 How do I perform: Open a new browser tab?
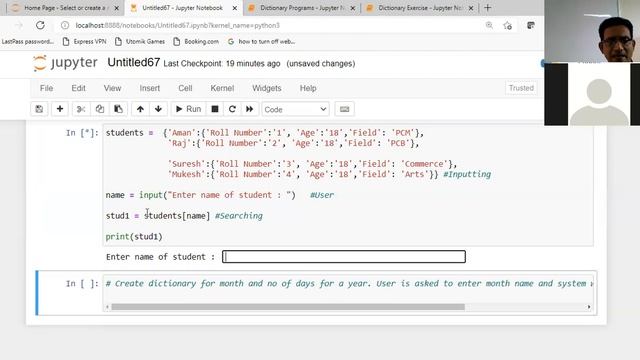pyautogui.click(x=487, y=8)
